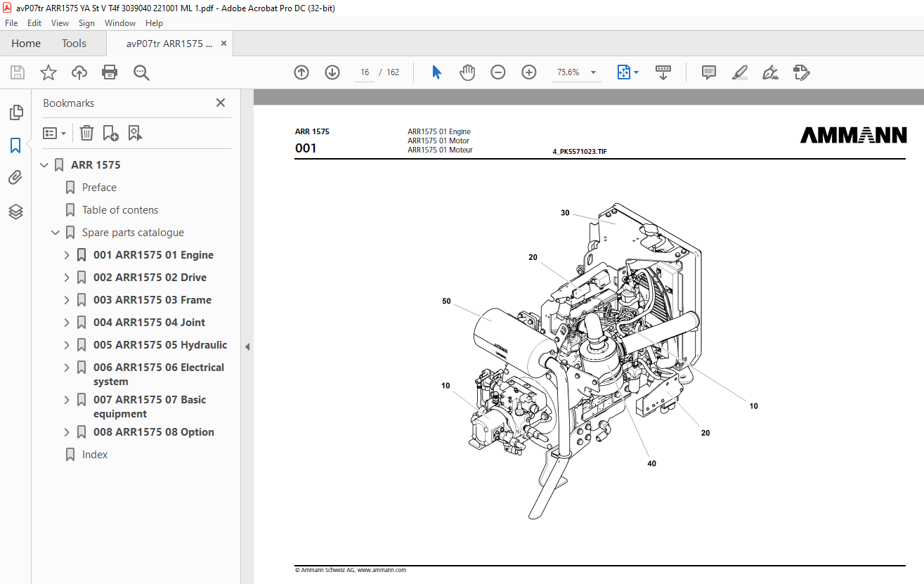Open the Edit menu
Image resolution: width=924 pixels, height=584 pixels.
34,23
